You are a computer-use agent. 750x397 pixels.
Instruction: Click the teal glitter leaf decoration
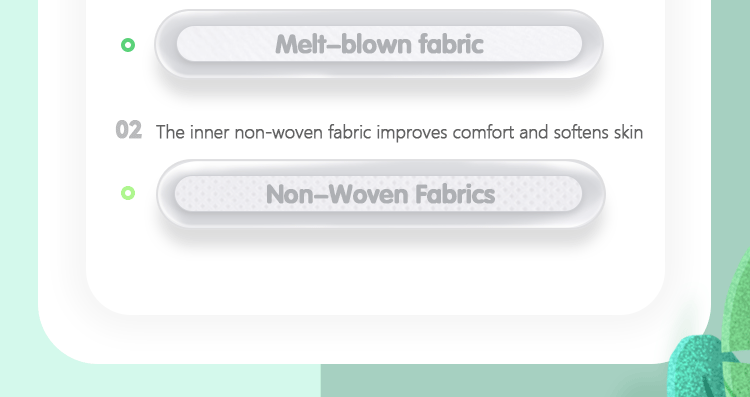pos(698,366)
